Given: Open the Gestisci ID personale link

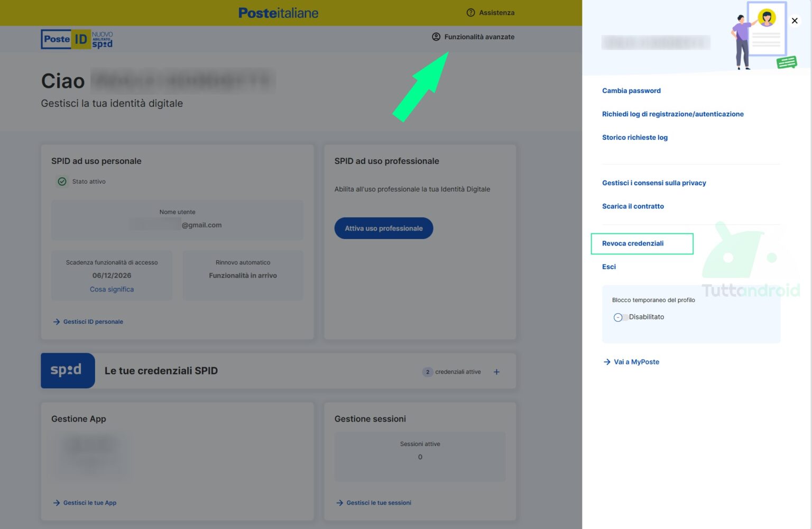Looking at the screenshot, I should point(93,322).
